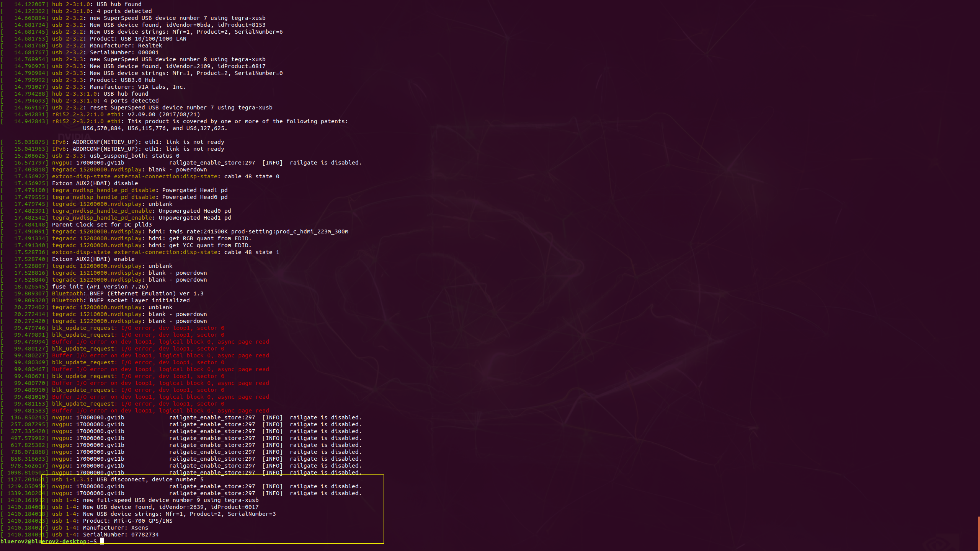Place cursor at the blinking terminal caret

point(102,541)
